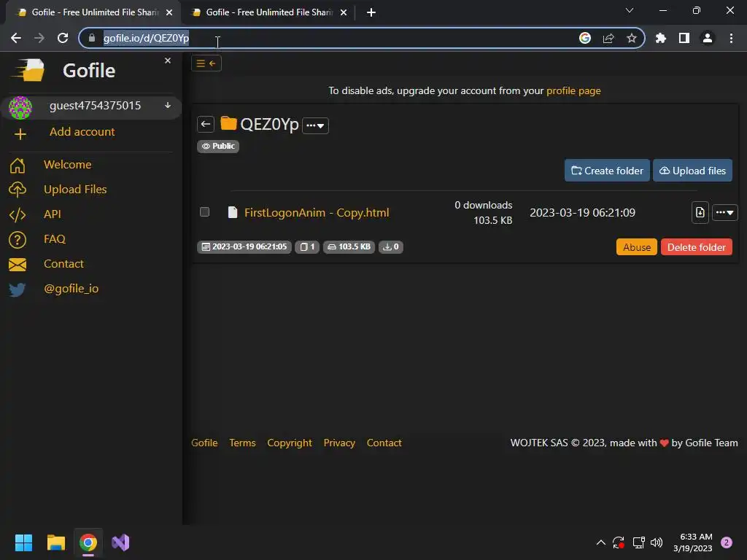The width and height of the screenshot is (747, 560).
Task: Click the Upload files button
Action: [692, 171]
